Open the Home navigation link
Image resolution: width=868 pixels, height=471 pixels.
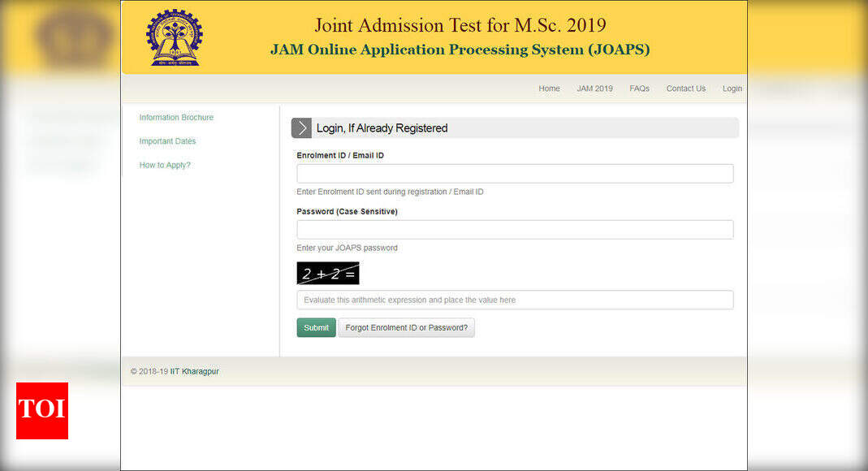tap(549, 89)
